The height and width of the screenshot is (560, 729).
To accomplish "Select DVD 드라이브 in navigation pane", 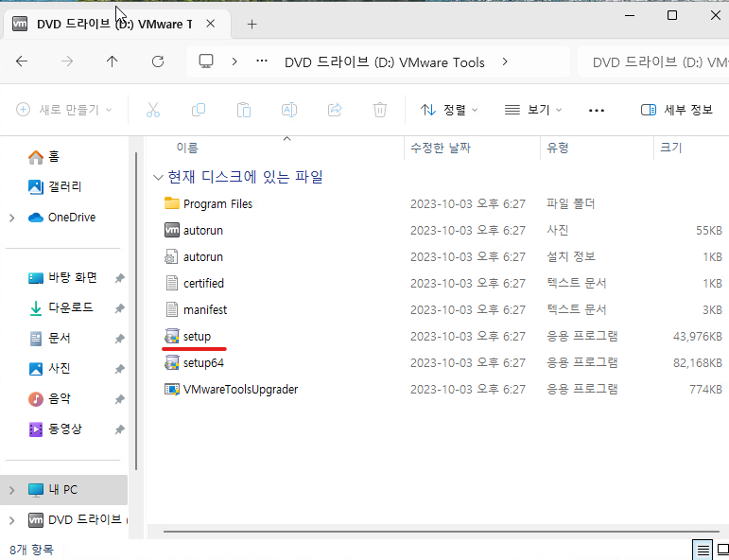I will click(78, 519).
